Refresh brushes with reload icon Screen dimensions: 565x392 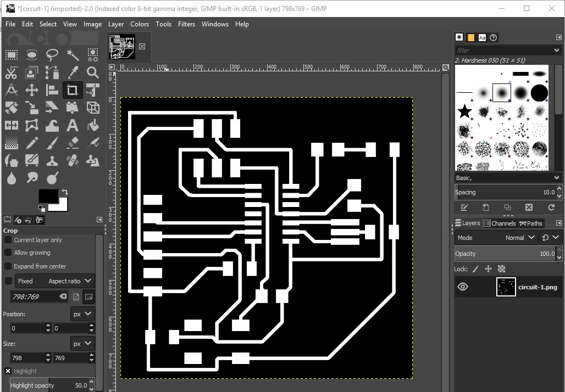(x=551, y=208)
